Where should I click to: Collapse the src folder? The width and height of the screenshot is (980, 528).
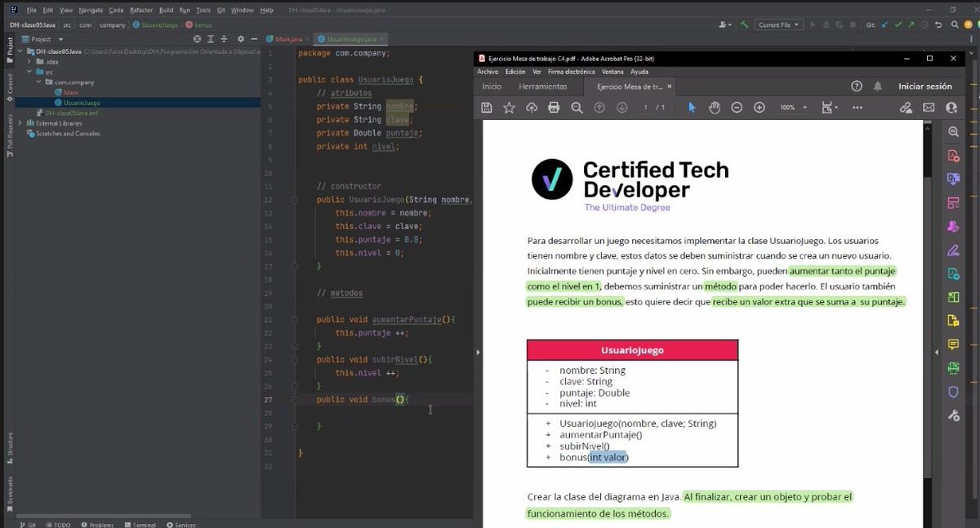pos(29,73)
